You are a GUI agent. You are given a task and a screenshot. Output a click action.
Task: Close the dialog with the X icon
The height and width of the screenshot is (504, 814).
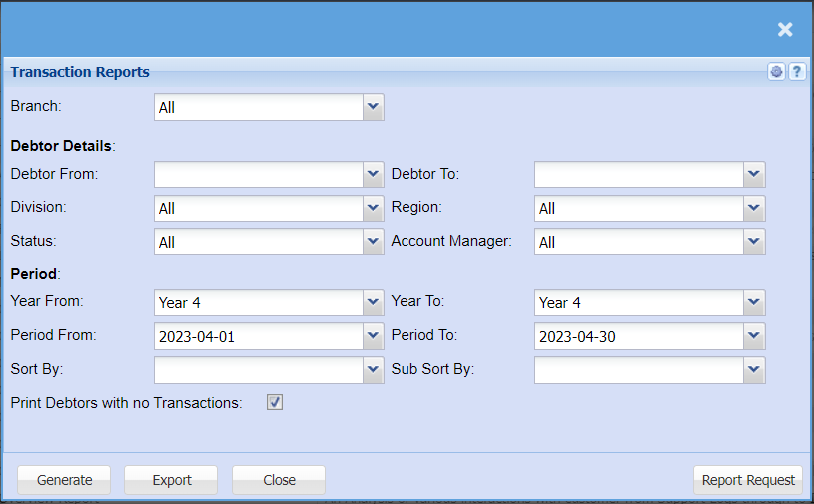[785, 29]
